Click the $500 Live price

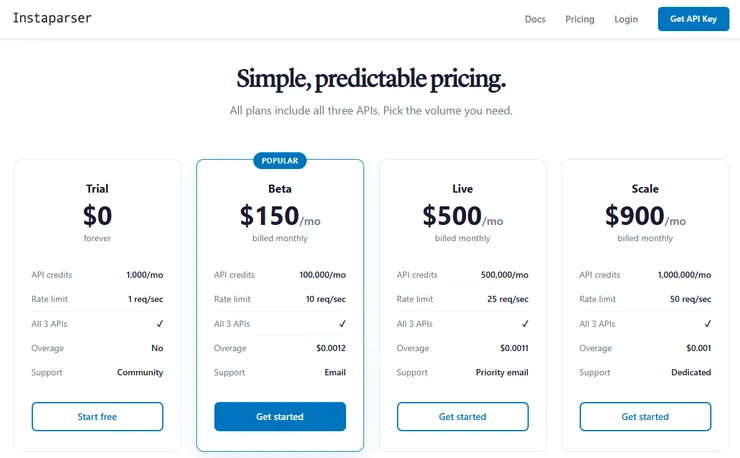453,215
